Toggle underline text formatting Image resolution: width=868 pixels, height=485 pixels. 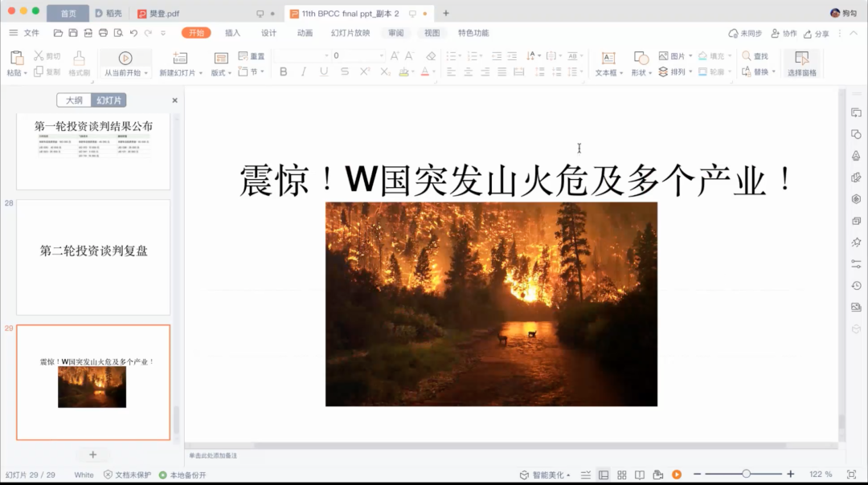(323, 71)
